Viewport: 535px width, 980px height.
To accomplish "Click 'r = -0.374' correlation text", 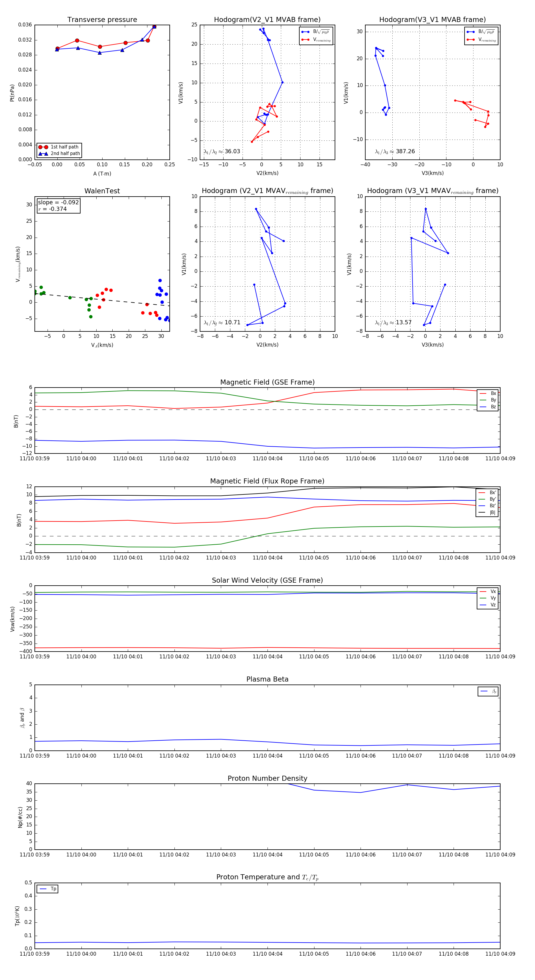I will (x=52, y=209).
